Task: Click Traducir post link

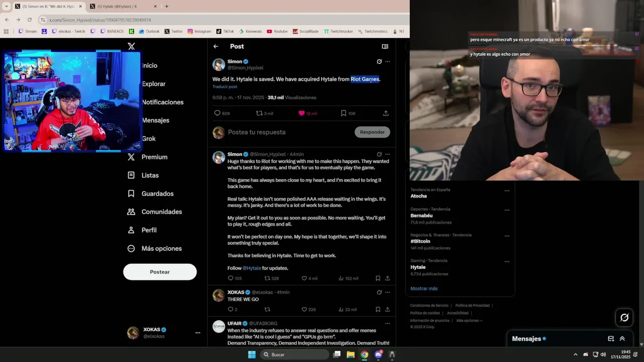Action: (x=224, y=86)
